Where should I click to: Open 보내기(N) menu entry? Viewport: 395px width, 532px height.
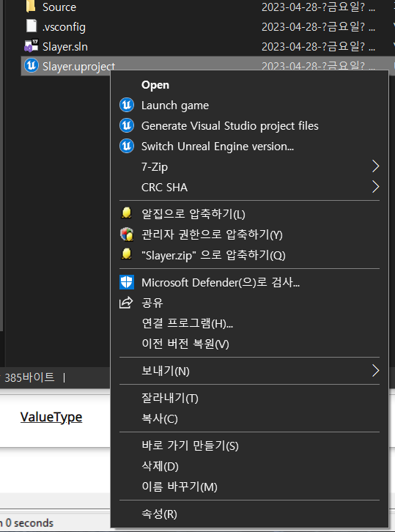[249, 371]
